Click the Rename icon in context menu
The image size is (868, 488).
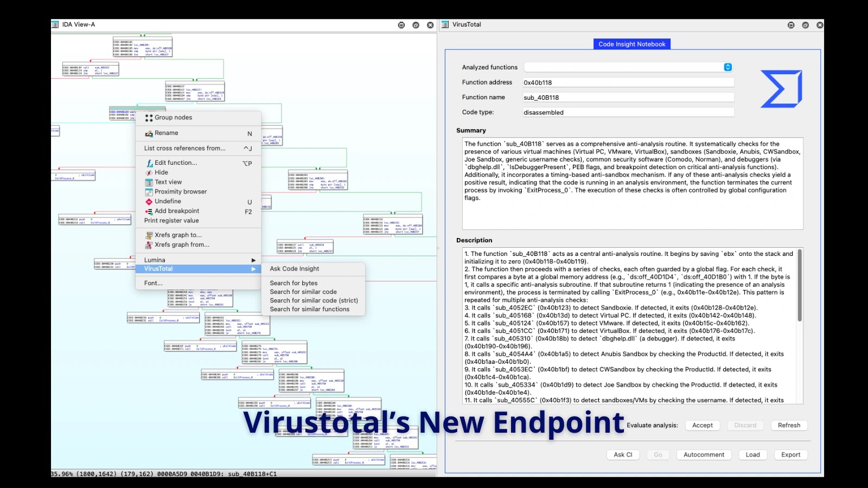click(x=149, y=133)
